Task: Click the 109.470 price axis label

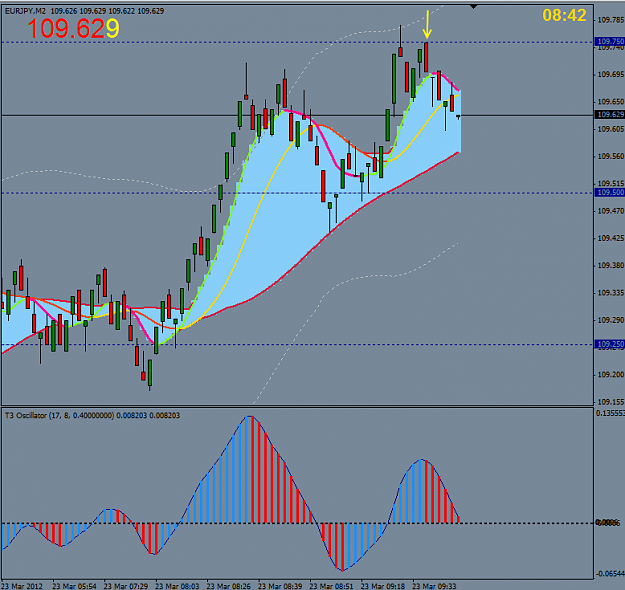Action: (611, 211)
